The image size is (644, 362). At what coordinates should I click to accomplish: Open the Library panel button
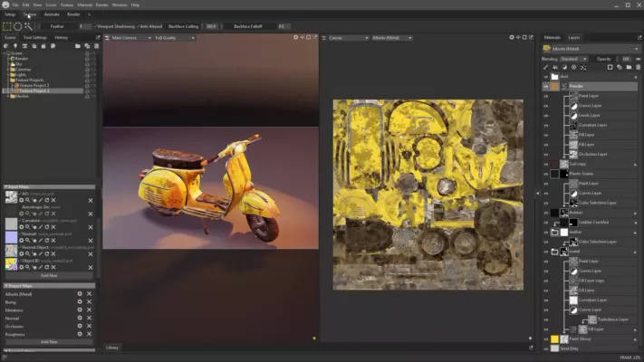pyautogui.click(x=112, y=348)
